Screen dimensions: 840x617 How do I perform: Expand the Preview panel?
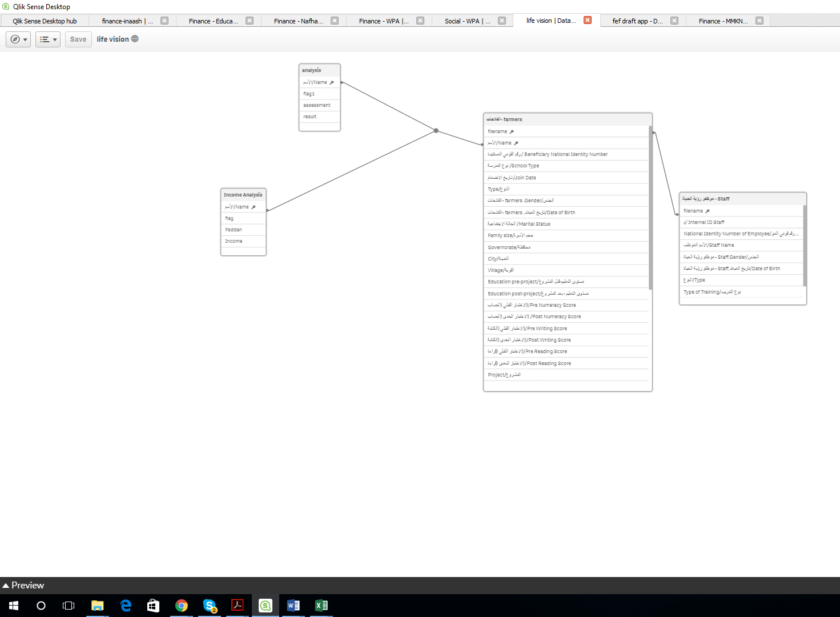click(23, 586)
